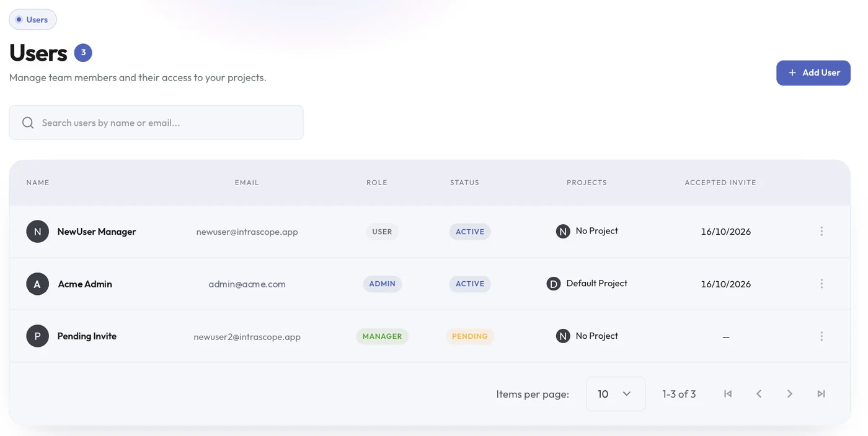
Task: Click the 1-3 of 3 pagination text
Action: 679,394
